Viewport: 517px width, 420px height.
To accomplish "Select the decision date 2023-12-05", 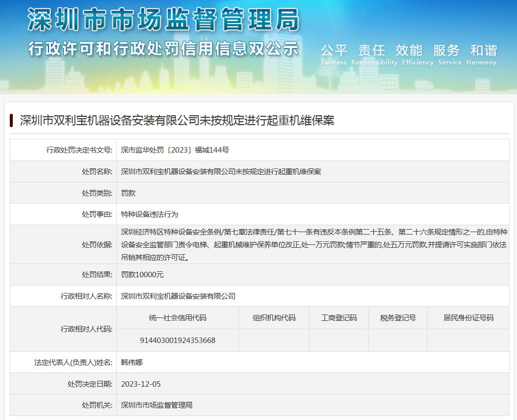I will pos(141,384).
